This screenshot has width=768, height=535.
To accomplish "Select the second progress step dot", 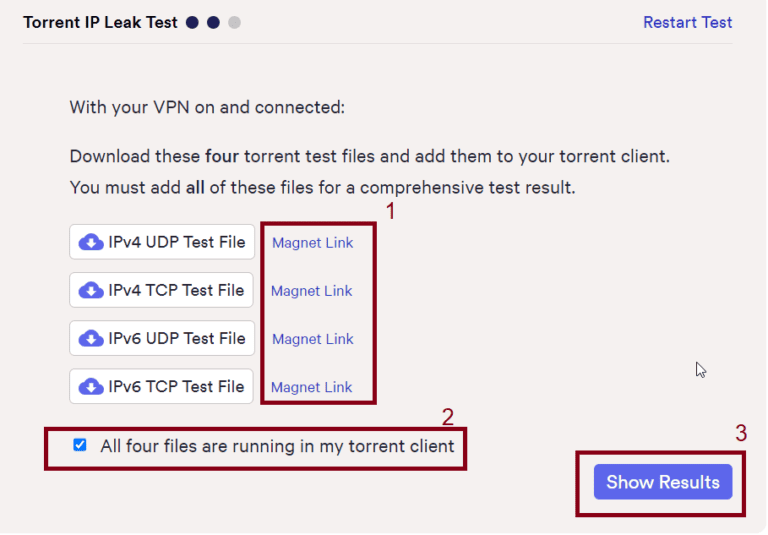I will [x=213, y=22].
